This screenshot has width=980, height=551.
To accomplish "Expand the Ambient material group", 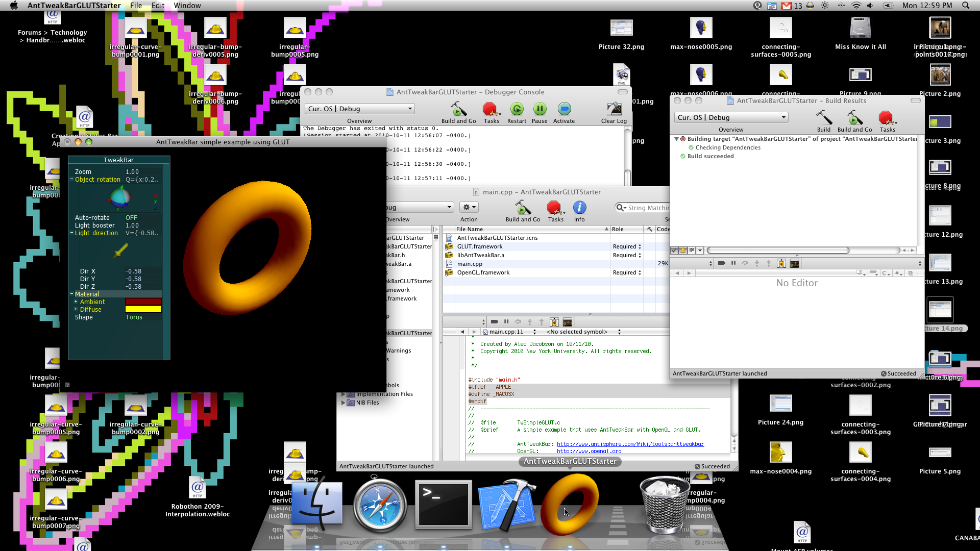I will (x=76, y=302).
